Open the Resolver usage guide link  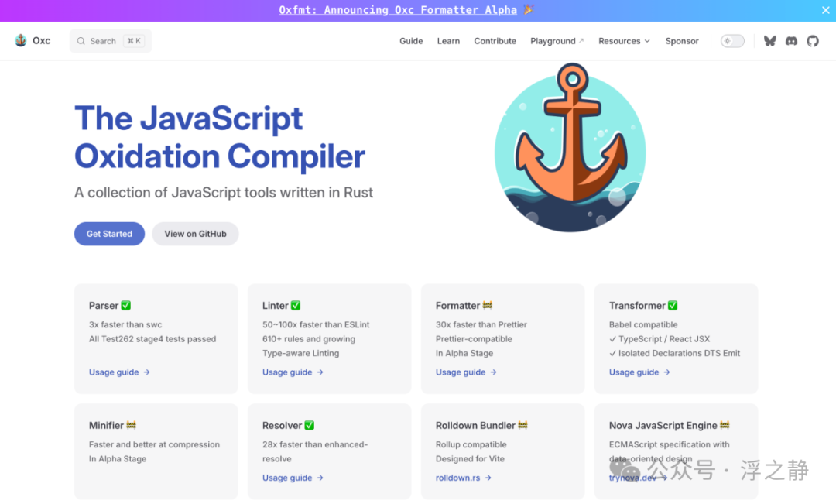[x=293, y=478]
